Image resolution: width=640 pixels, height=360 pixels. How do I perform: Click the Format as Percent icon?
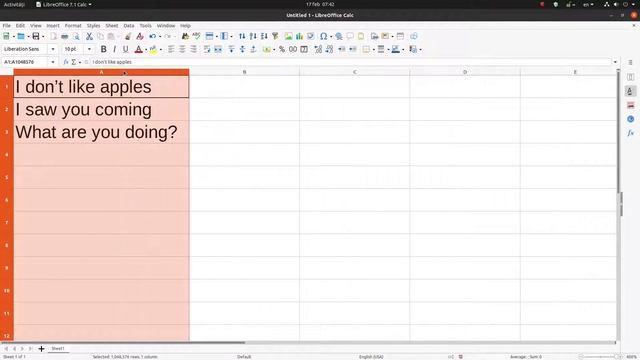tap(282, 49)
